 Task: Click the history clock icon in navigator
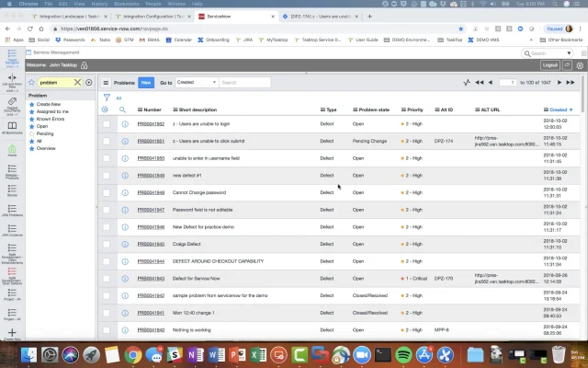[x=89, y=82]
